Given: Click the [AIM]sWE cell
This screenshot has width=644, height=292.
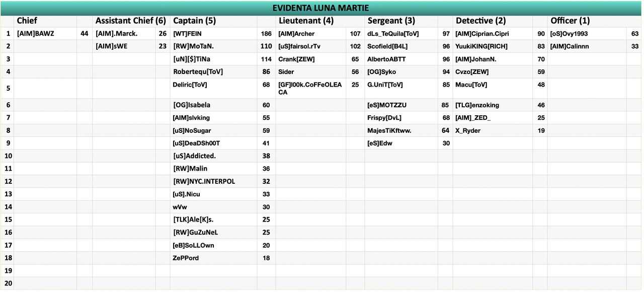Looking at the screenshot, I should 124,46.
